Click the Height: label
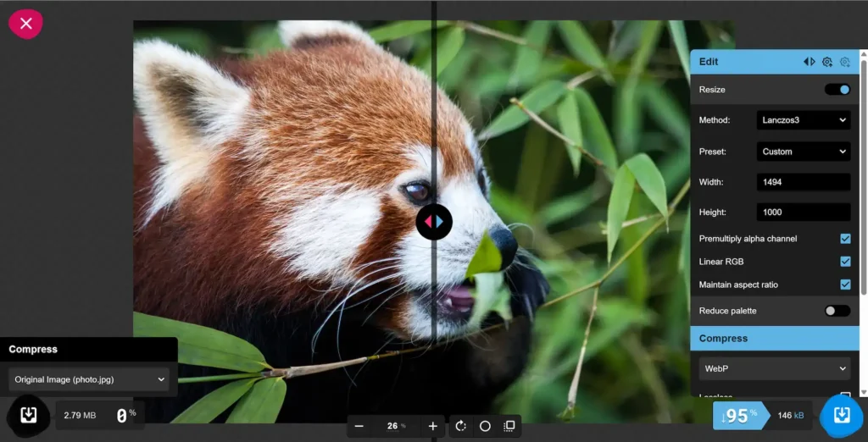This screenshot has height=442, width=868. tap(712, 212)
